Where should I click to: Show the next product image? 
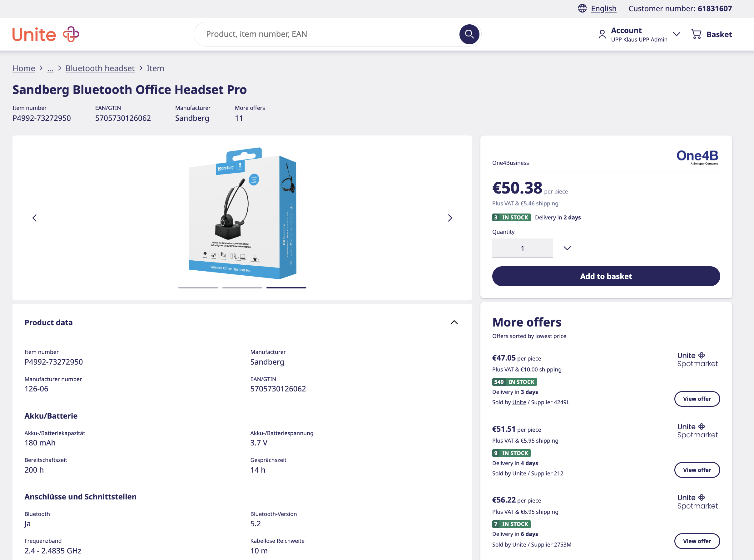click(450, 218)
